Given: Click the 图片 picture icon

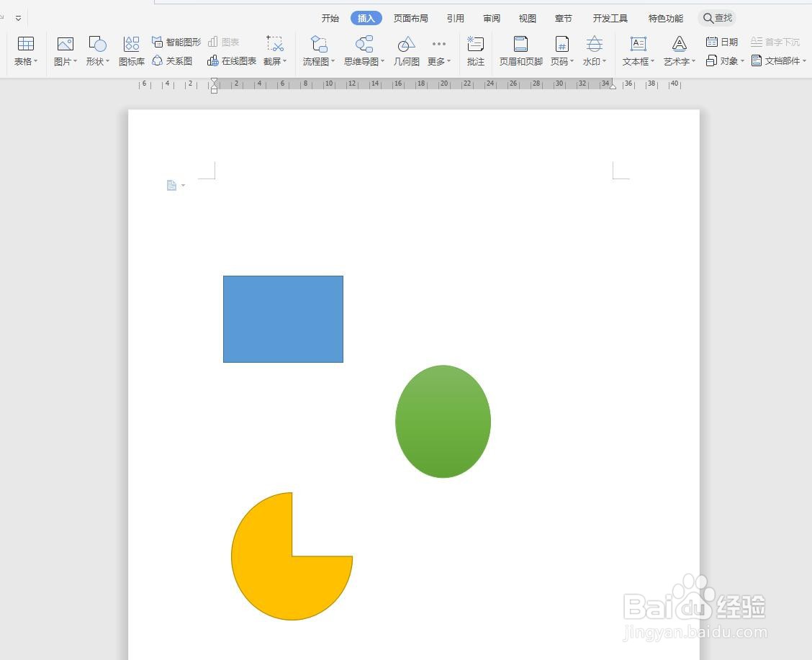Looking at the screenshot, I should (65, 43).
